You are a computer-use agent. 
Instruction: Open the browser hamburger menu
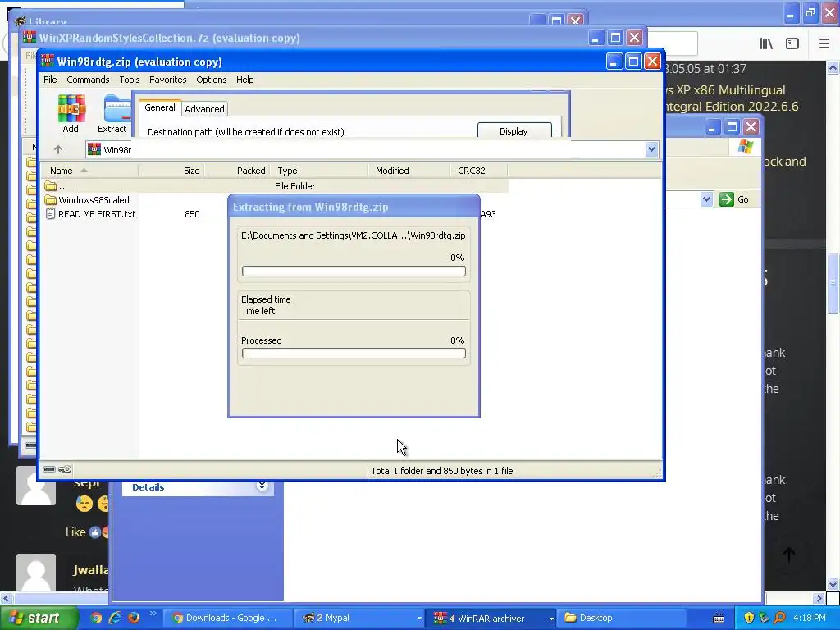point(824,43)
